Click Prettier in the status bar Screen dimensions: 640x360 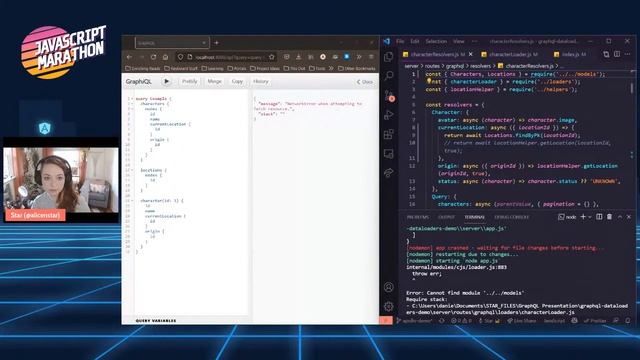coord(596,321)
